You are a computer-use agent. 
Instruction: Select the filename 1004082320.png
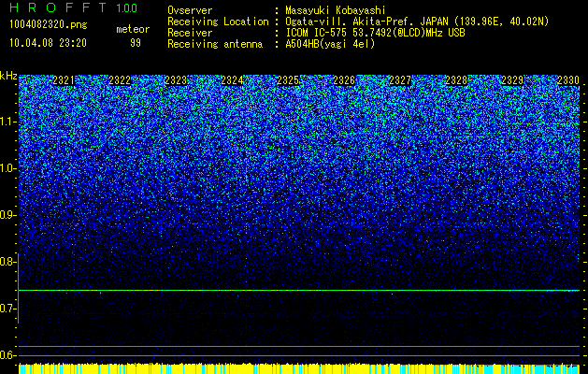(x=49, y=25)
